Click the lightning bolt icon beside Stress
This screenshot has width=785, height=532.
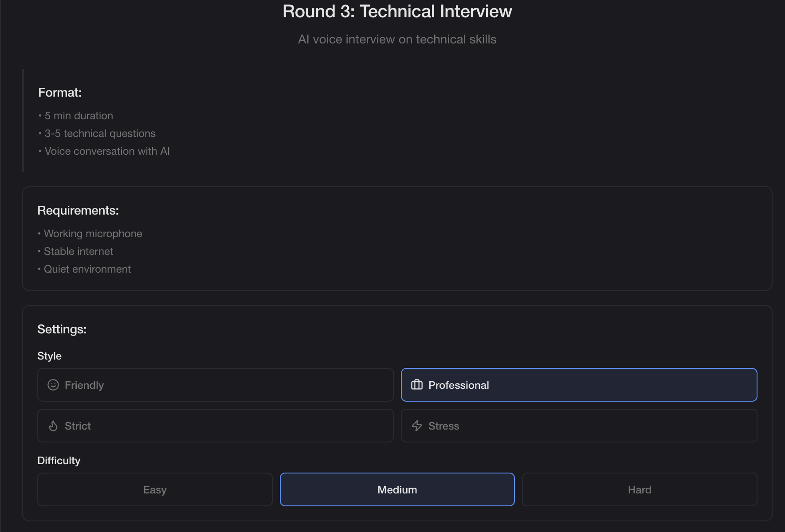click(417, 426)
